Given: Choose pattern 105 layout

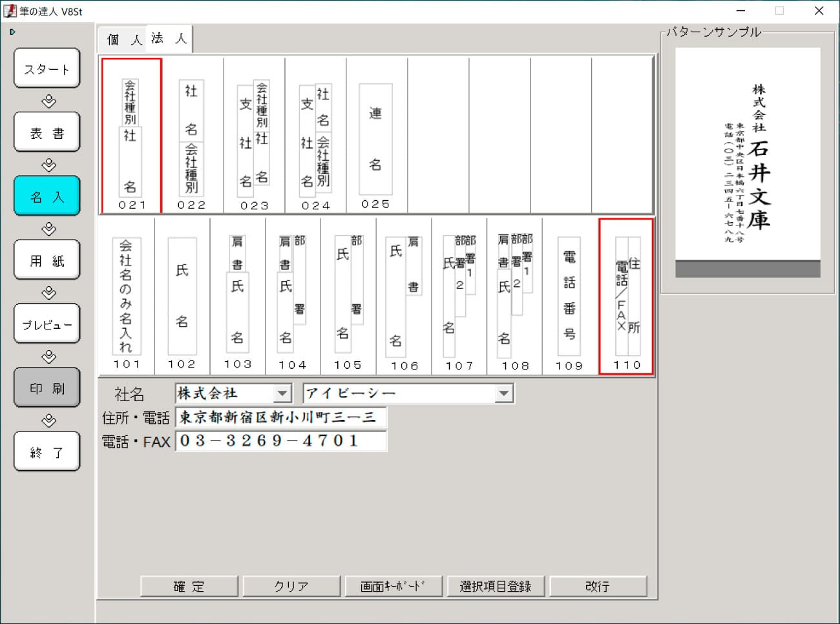Looking at the screenshot, I should 348,296.
